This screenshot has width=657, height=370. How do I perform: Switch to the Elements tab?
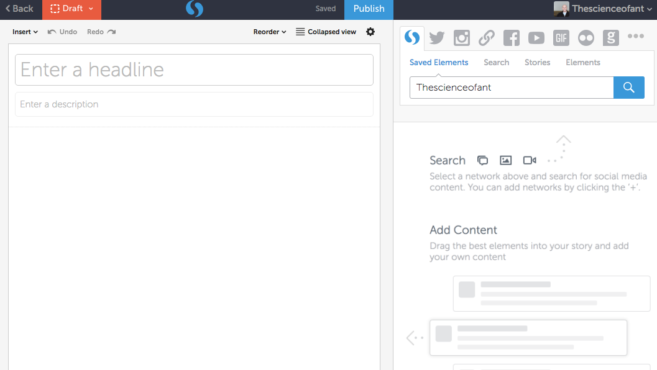tap(583, 62)
